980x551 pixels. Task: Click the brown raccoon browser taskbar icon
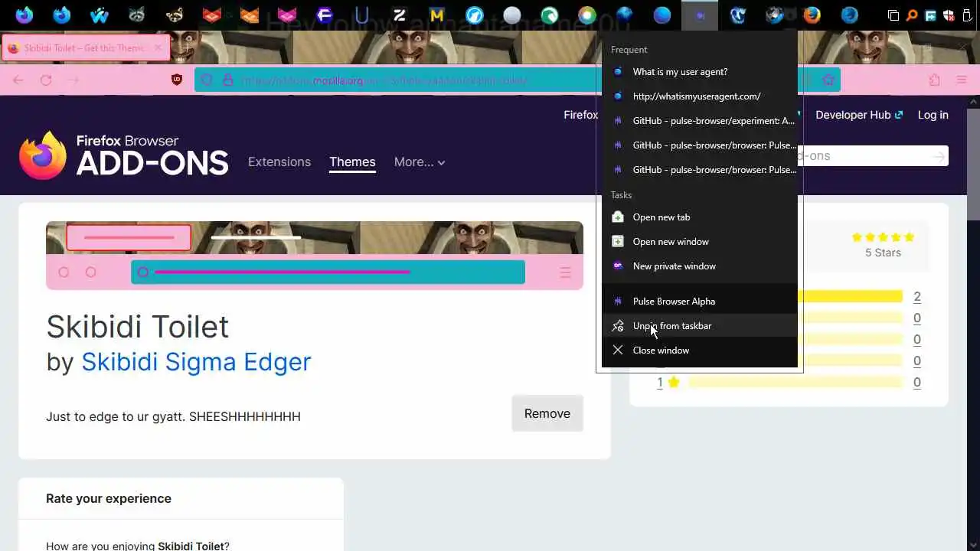coord(174,15)
